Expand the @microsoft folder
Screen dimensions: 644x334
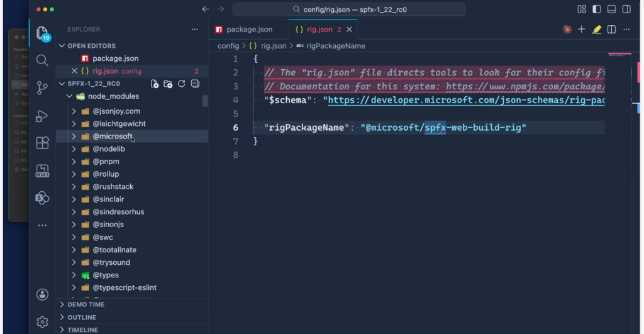(x=74, y=136)
